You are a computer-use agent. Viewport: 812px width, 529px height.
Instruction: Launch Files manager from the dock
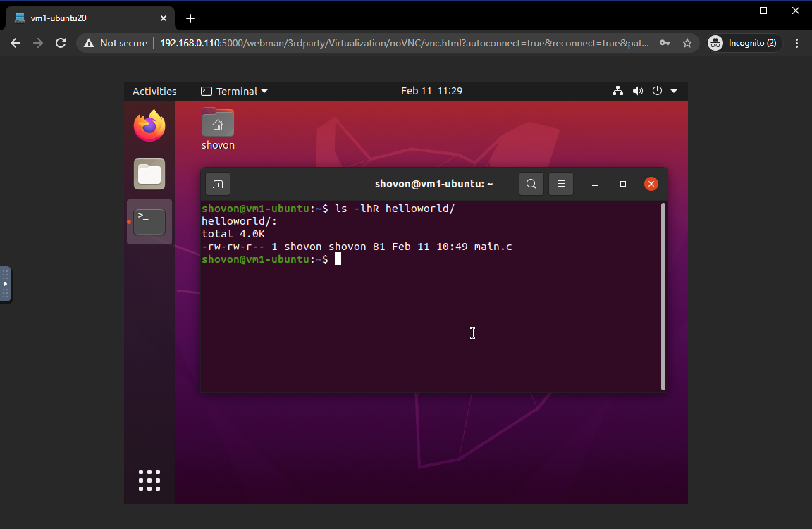click(149, 174)
